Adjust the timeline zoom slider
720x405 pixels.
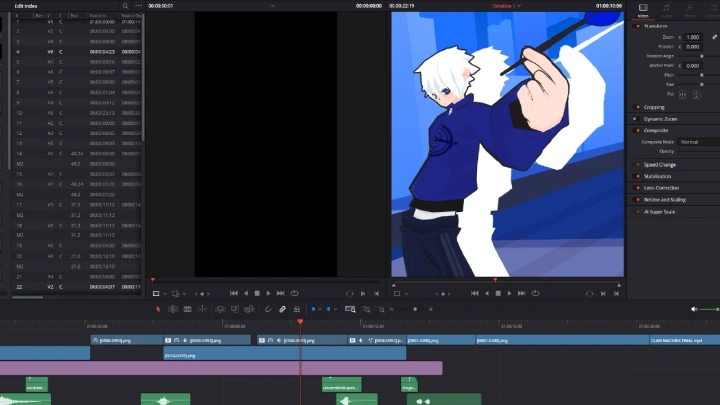pyautogui.click(x=415, y=309)
